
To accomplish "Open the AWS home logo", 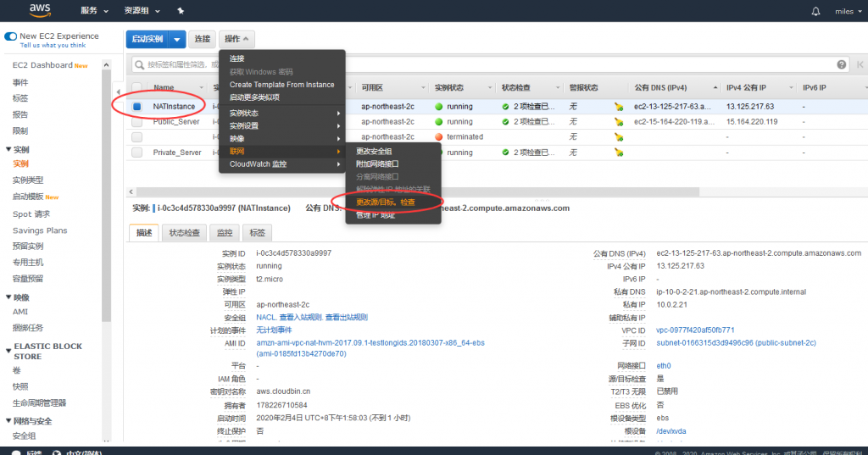I will coord(40,10).
